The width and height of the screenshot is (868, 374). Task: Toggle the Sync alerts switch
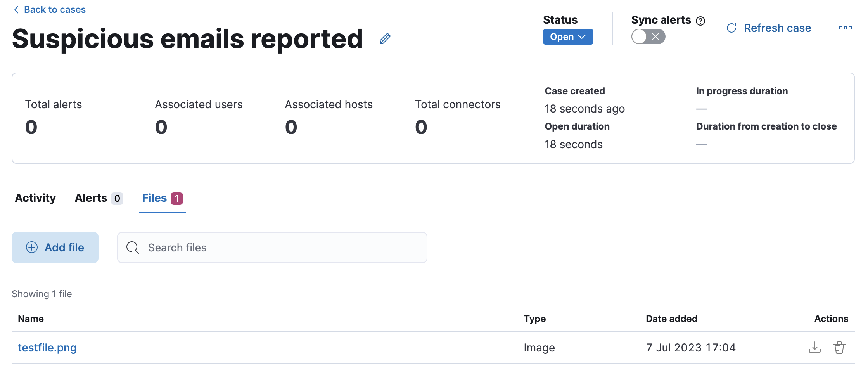pos(648,37)
